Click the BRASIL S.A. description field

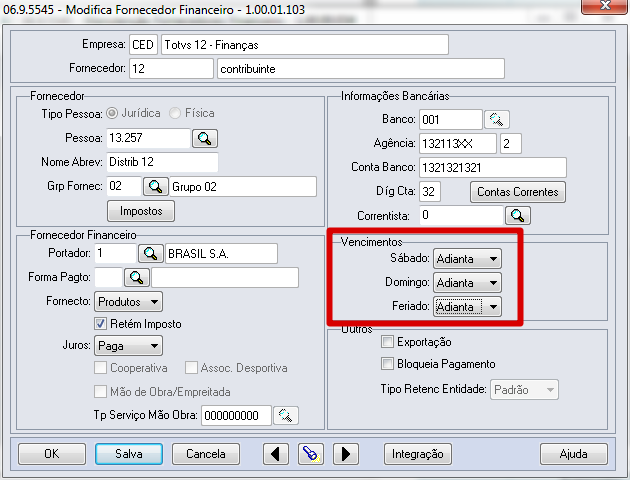221,253
